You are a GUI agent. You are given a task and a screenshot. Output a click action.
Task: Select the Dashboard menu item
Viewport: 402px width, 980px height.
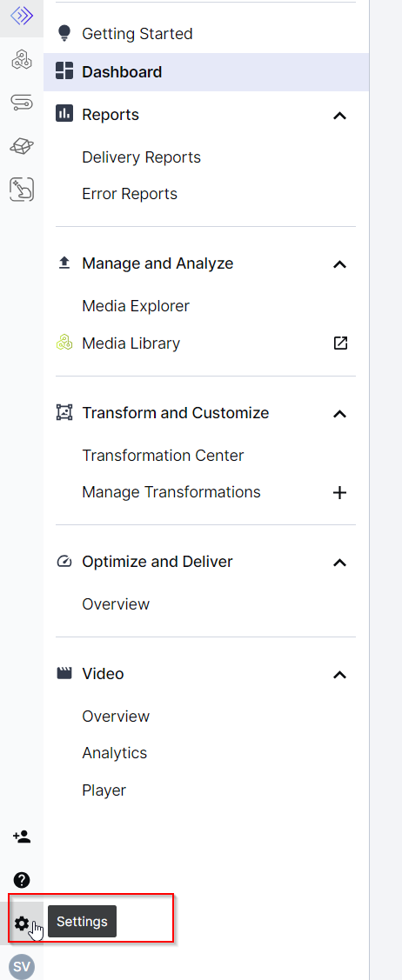point(205,72)
